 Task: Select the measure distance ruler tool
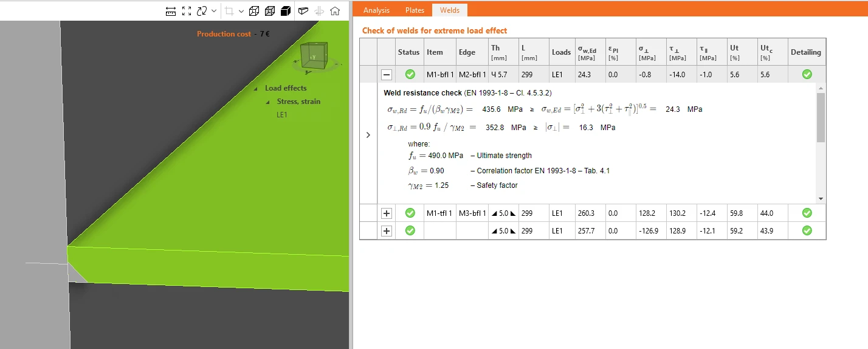(171, 10)
